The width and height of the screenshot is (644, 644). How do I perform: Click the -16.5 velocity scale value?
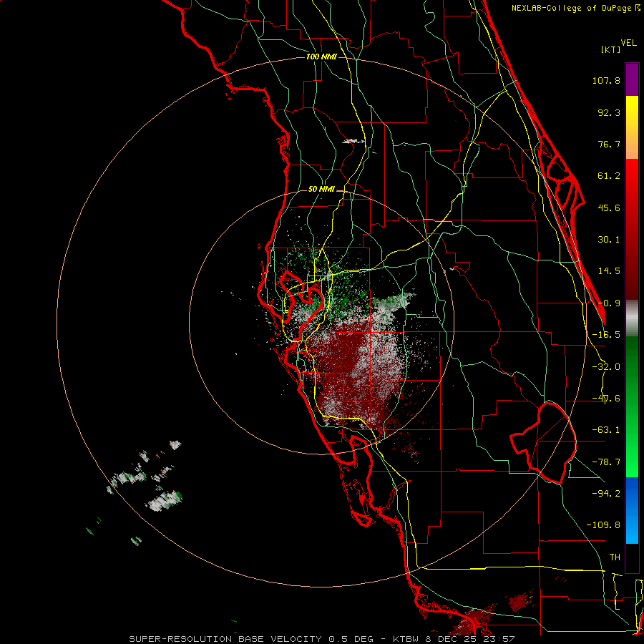(606, 335)
